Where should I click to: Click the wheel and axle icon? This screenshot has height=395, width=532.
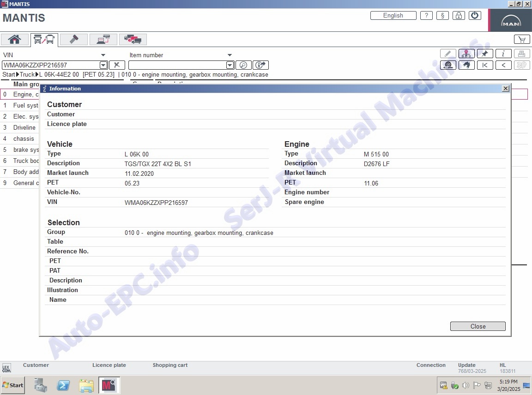point(448,65)
